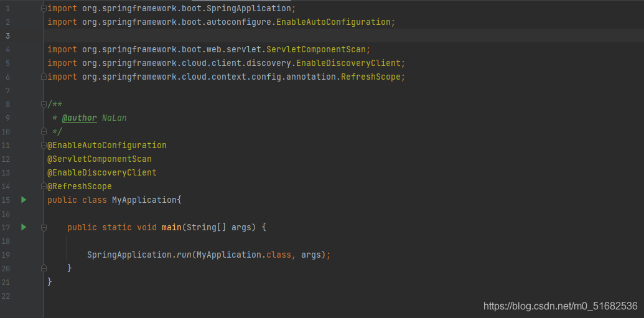Screen dimensions: 644x318
Task: Click ServletComponentScan in the import statement
Action: point(316,49)
